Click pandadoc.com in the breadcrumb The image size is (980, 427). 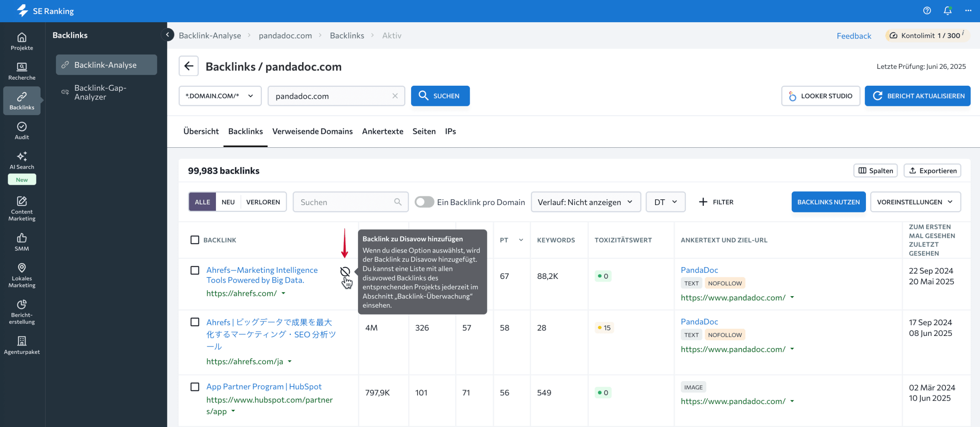tap(285, 36)
